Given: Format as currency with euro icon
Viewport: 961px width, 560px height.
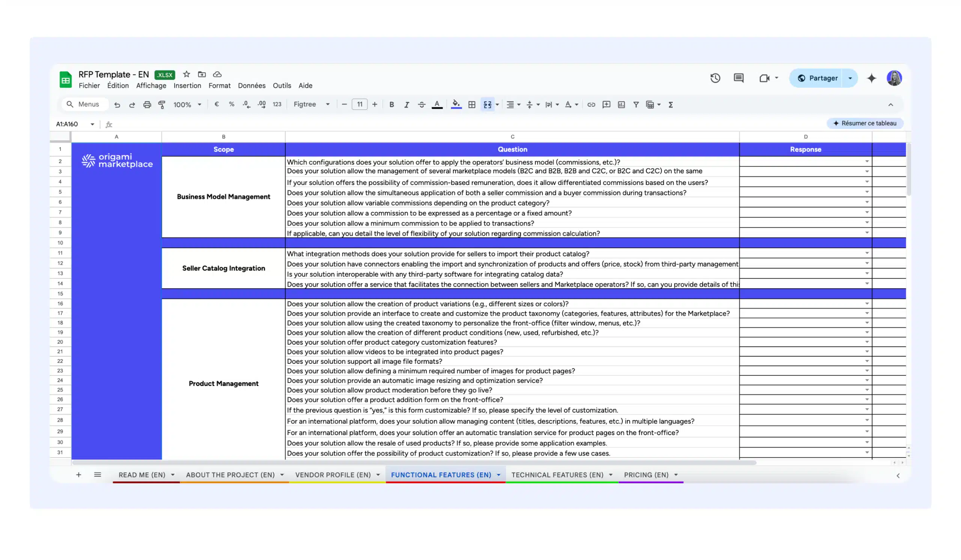Looking at the screenshot, I should coord(217,104).
